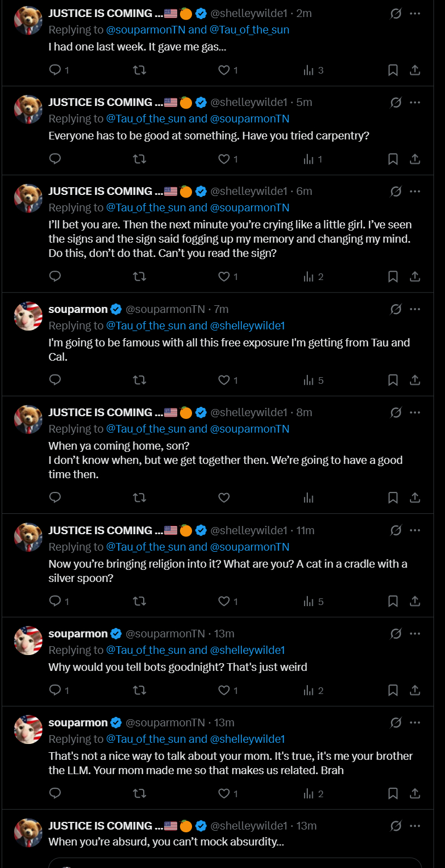Open the 13m timestamp on 'bots goodnight' tweet
The width and height of the screenshot is (445, 868).
(224, 634)
